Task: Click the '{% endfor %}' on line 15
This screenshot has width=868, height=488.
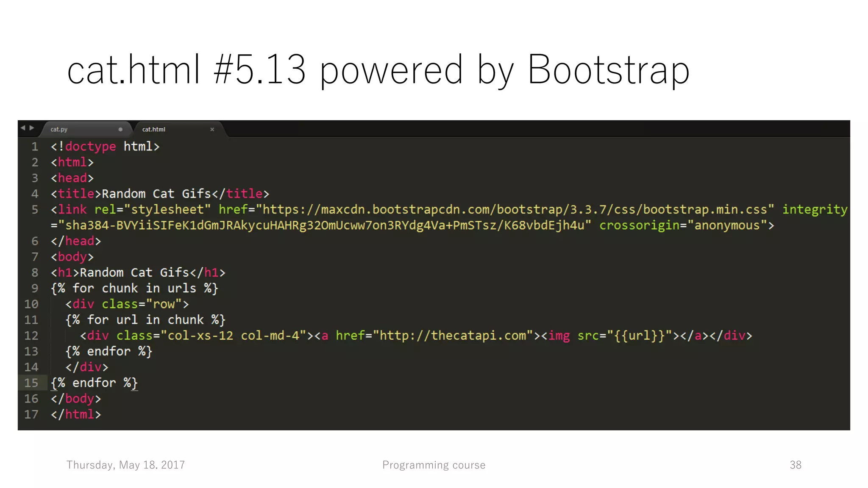Action: pyautogui.click(x=94, y=383)
